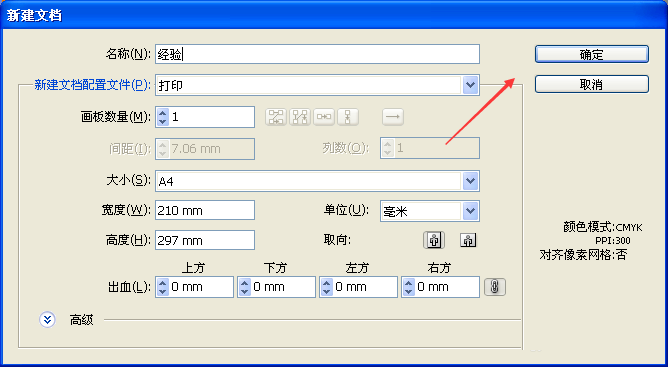Click the 取消 button
This screenshot has height=367, width=668.
tap(592, 84)
